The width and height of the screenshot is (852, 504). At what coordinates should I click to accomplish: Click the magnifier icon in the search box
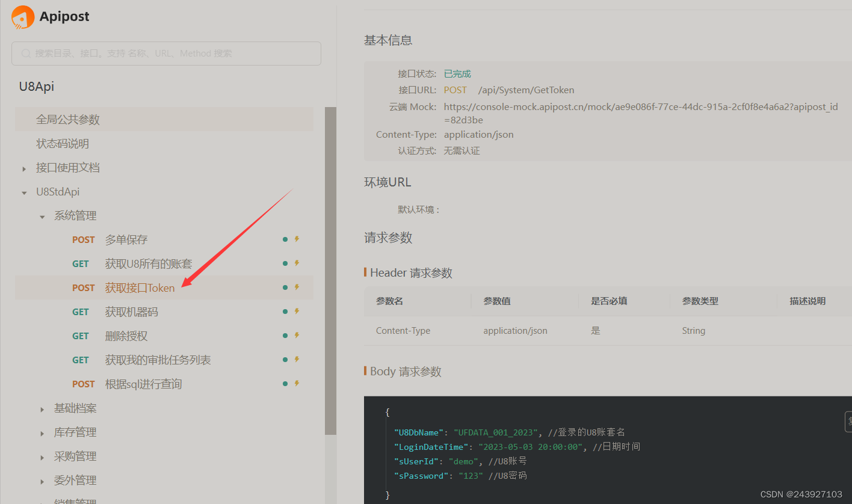pyautogui.click(x=26, y=54)
